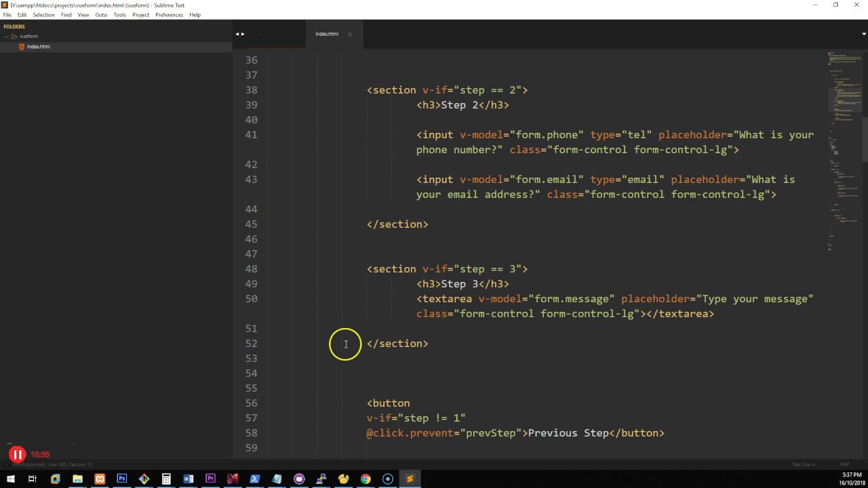Viewport: 868px width, 488px height.
Task: Open PowerShell from the taskbar
Action: point(255,479)
